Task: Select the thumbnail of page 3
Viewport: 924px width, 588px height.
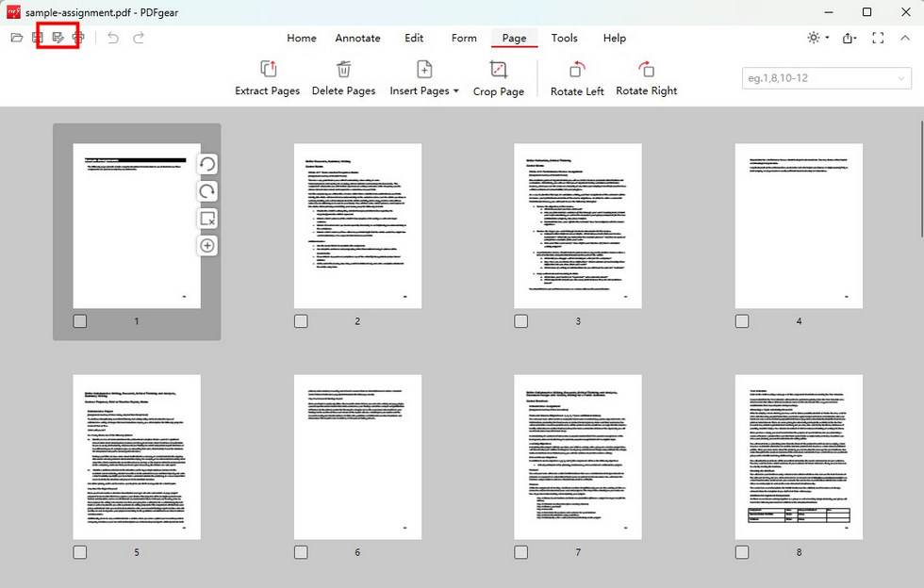Action: click(x=577, y=226)
